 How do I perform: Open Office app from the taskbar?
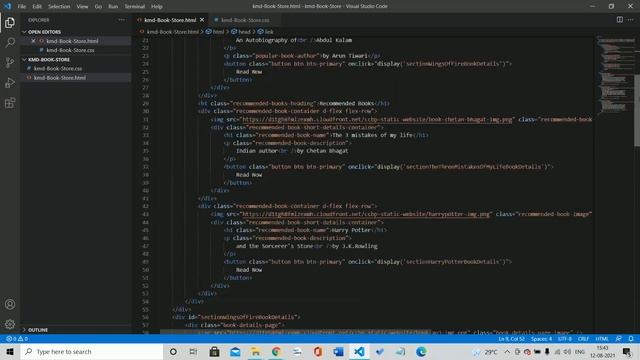click(x=318, y=351)
